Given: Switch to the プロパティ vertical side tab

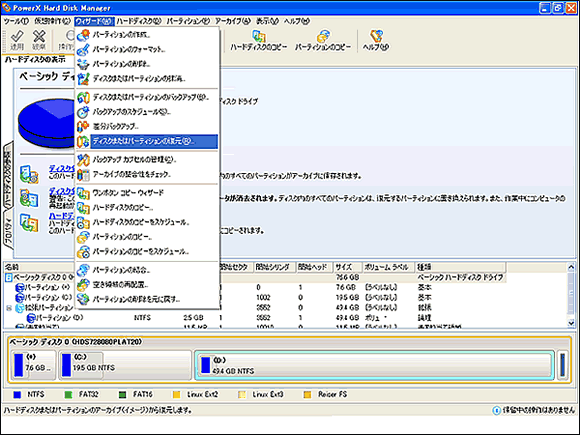Looking at the screenshot, I should pyautogui.click(x=8, y=230).
